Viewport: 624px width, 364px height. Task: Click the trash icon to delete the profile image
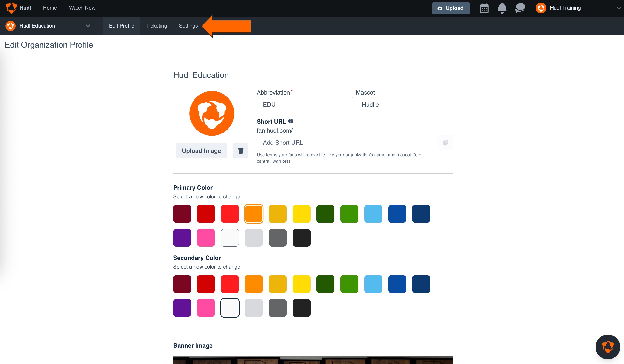240,151
